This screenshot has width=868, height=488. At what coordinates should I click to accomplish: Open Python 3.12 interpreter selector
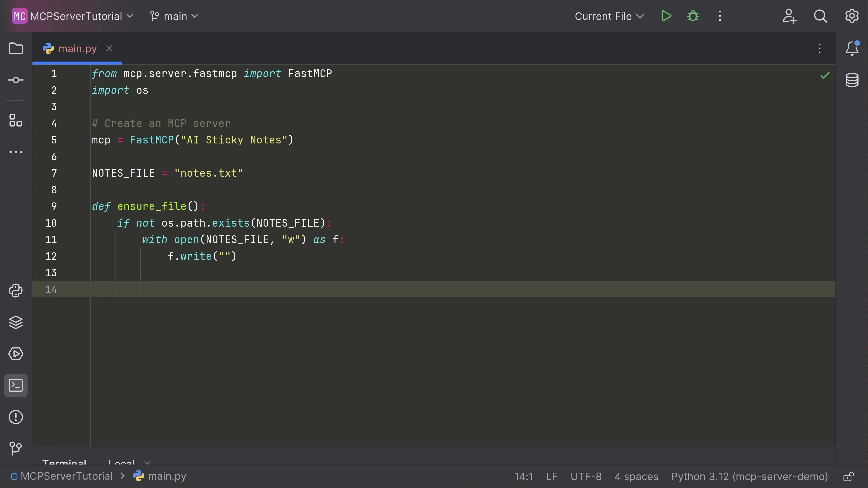(749, 476)
